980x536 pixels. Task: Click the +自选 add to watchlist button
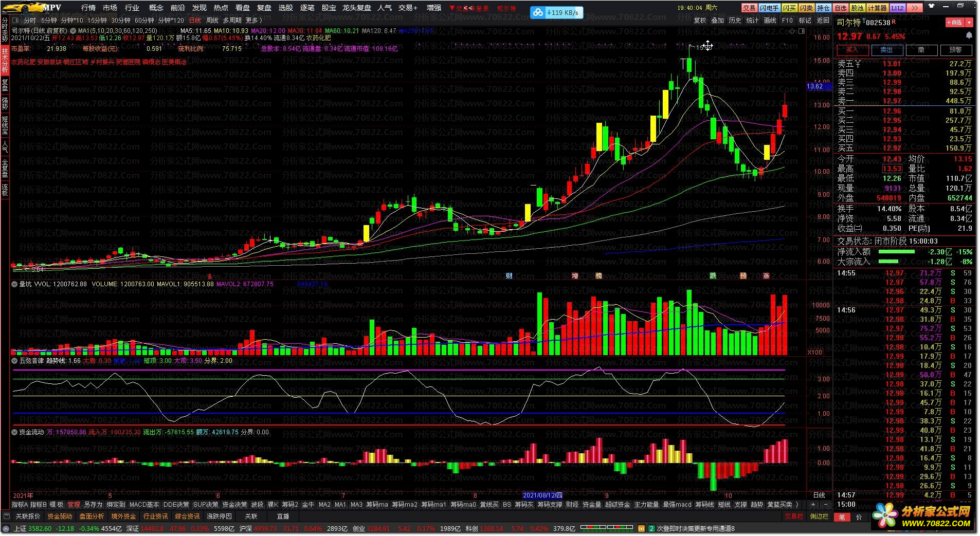(955, 23)
